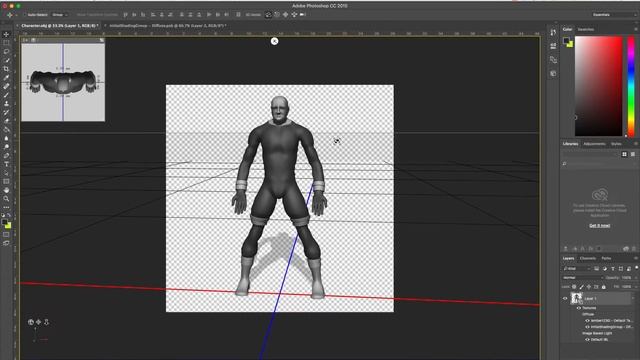Open the layer Fill dropdown arrow
Viewport: 640px width, 360px height.
[x=636, y=287]
